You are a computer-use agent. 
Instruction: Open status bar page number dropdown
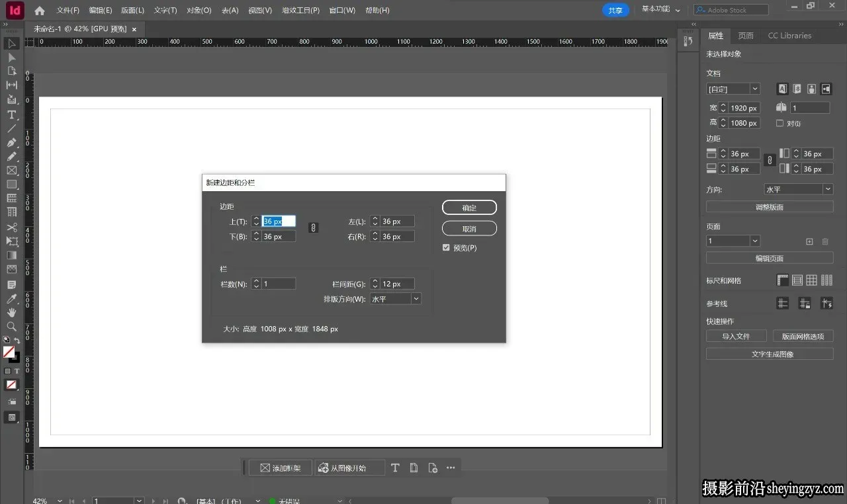tap(139, 501)
